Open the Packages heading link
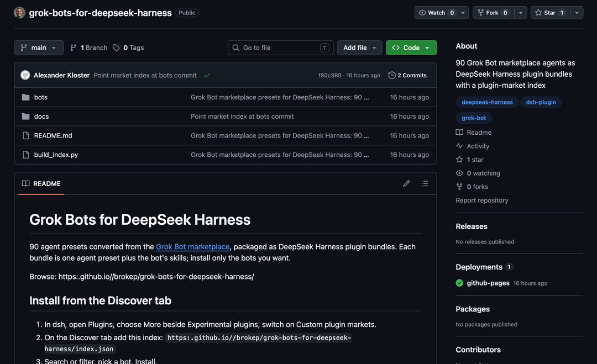Viewport: 597px width, 364px height. click(473, 309)
